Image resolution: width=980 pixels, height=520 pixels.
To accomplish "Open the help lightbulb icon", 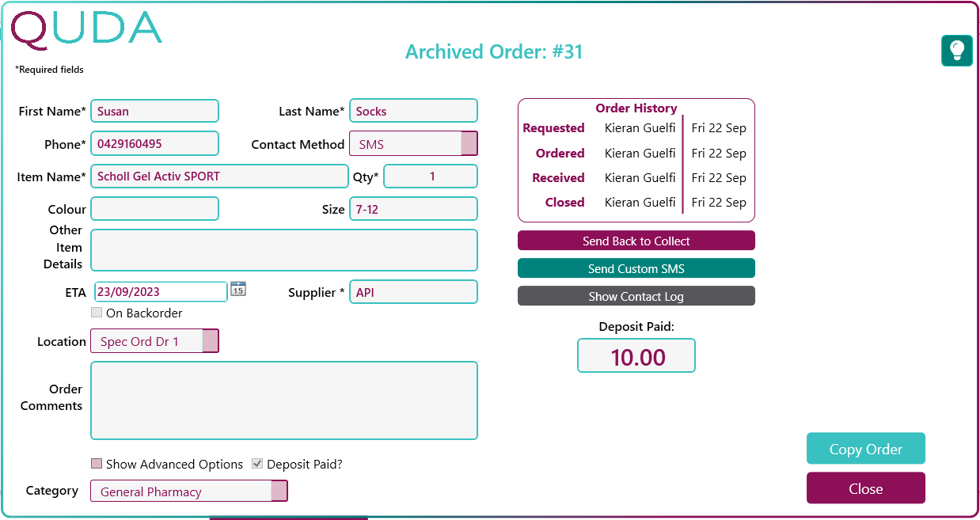I will point(956,50).
